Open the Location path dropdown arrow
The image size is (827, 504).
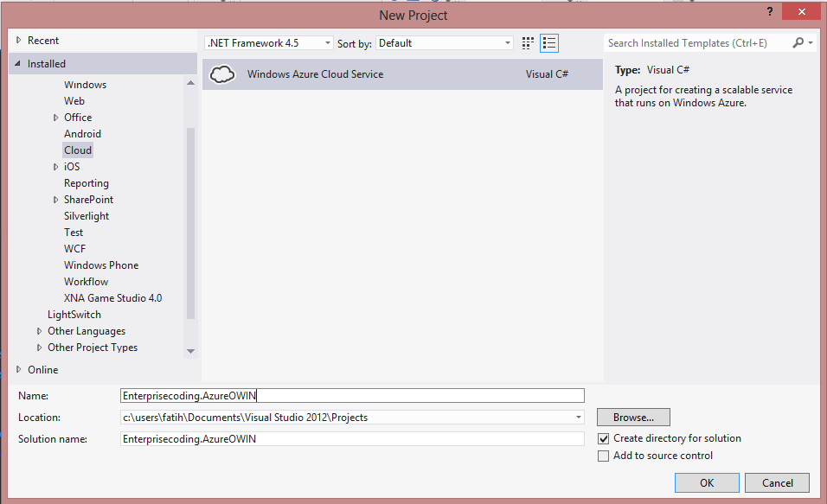pyautogui.click(x=579, y=418)
